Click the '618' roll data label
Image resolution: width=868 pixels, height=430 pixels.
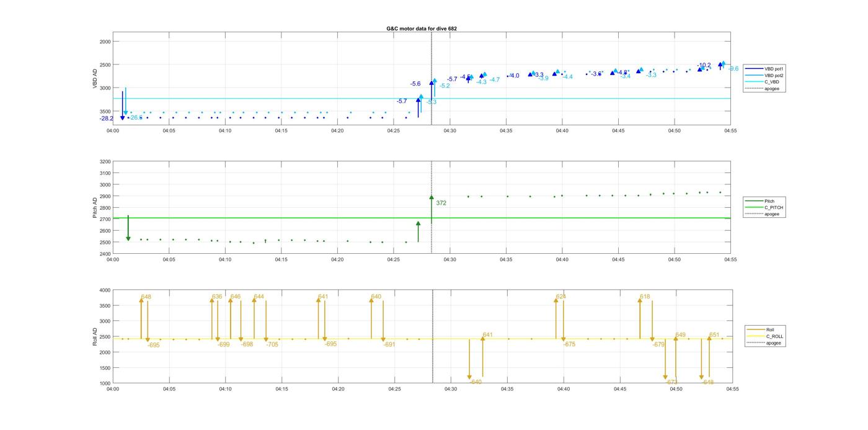coord(645,297)
